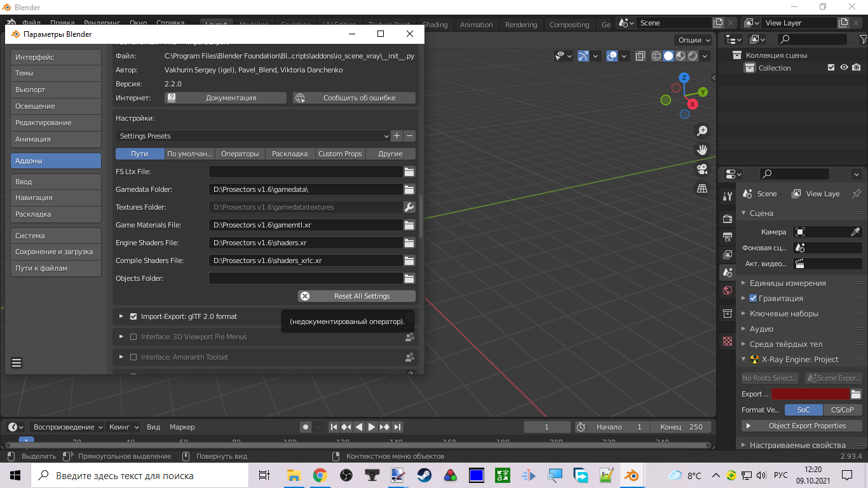The width and height of the screenshot is (868, 488).
Task: Click the Сообщить об ошибке button
Action: [354, 98]
